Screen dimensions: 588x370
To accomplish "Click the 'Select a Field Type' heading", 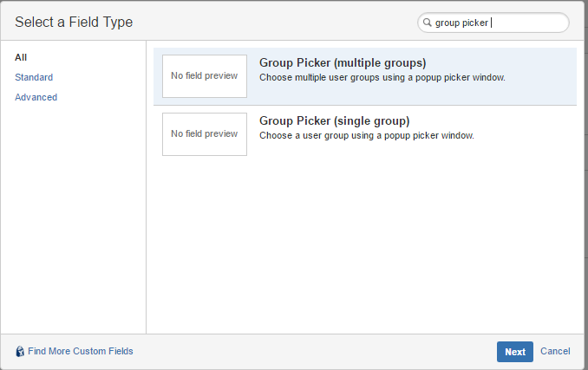I will [74, 22].
